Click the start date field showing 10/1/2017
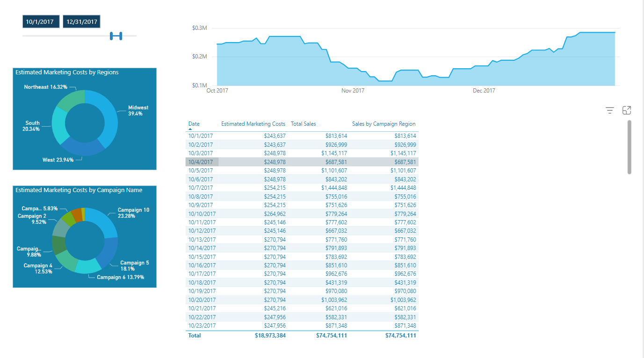Image resolution: width=644 pixels, height=358 pixels. click(x=40, y=21)
